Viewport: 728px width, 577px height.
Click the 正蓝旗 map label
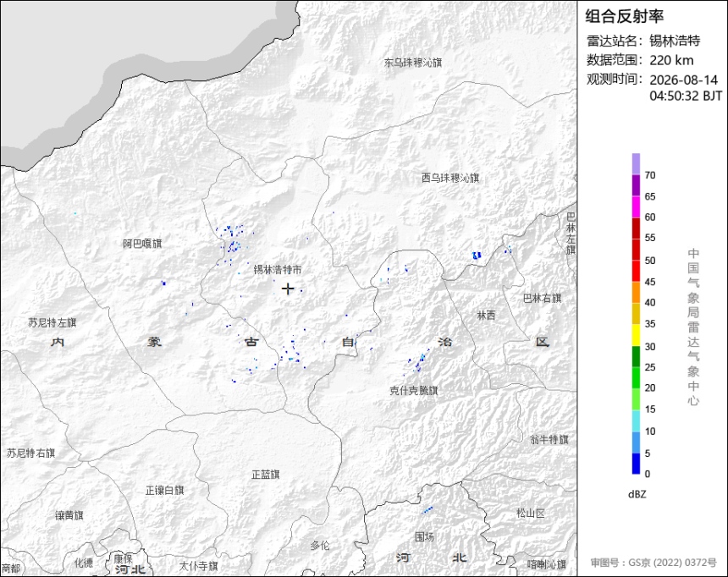pos(266,475)
